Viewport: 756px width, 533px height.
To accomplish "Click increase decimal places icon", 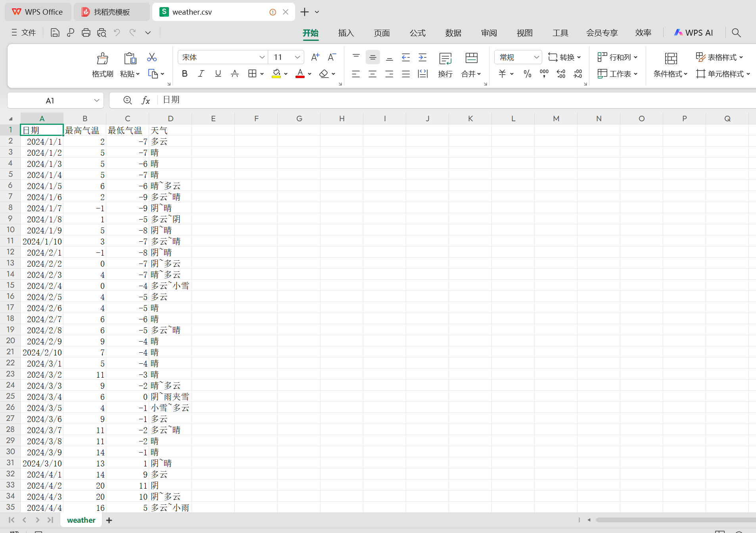I will [x=561, y=74].
